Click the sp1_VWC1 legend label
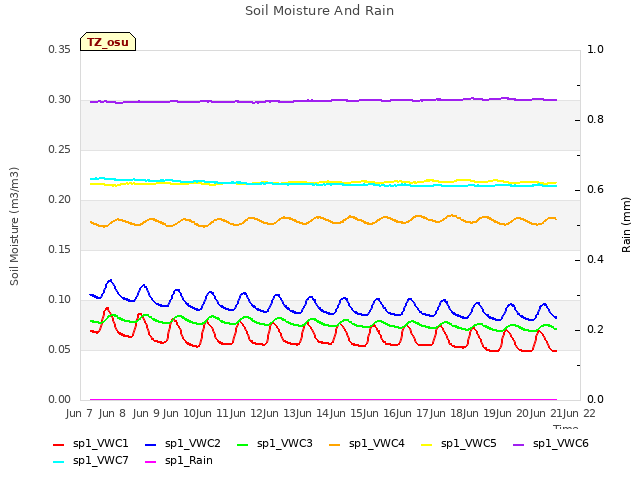The height and width of the screenshot is (480, 640). [x=100, y=443]
